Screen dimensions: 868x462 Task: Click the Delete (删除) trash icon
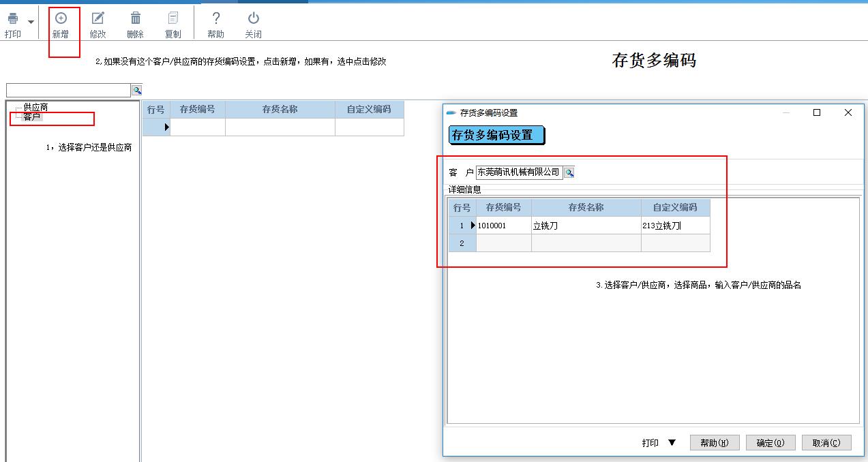[136, 19]
